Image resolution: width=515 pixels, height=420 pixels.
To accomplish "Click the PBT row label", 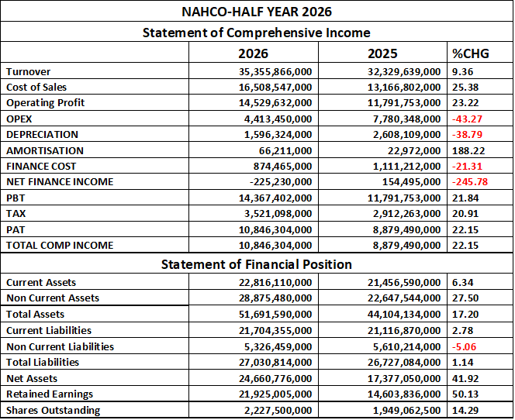I will (16, 198).
